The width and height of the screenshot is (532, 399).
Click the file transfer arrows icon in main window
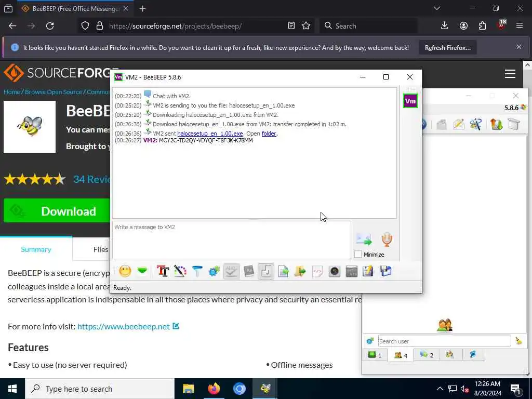click(x=496, y=124)
